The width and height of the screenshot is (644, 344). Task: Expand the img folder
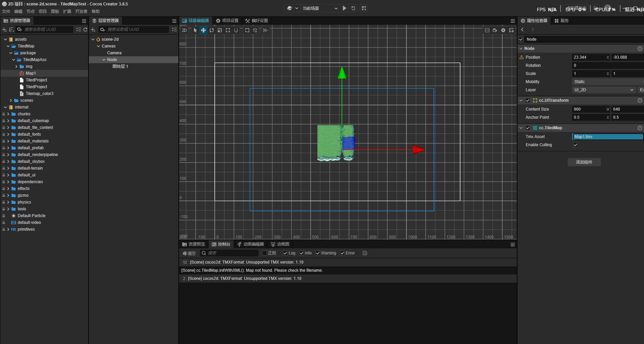coord(16,66)
